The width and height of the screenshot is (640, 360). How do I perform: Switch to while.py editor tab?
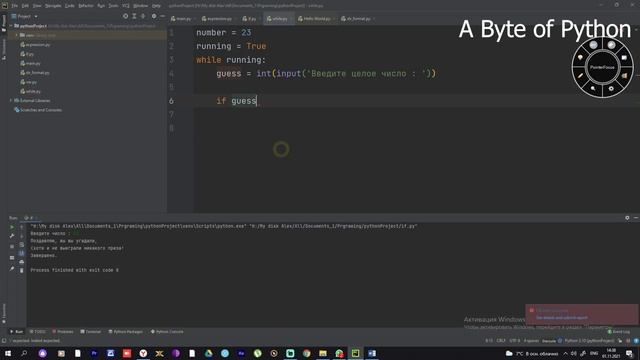coord(278,19)
